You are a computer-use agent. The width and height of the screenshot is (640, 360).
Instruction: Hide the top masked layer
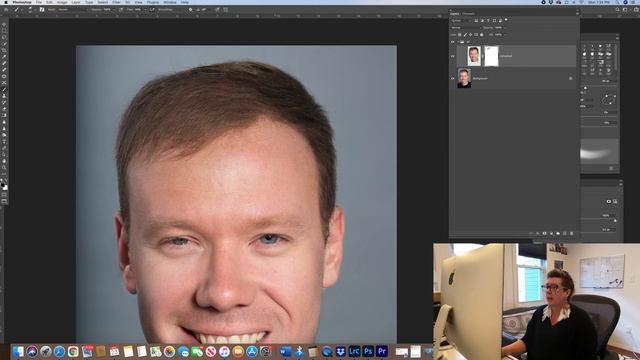point(453,56)
